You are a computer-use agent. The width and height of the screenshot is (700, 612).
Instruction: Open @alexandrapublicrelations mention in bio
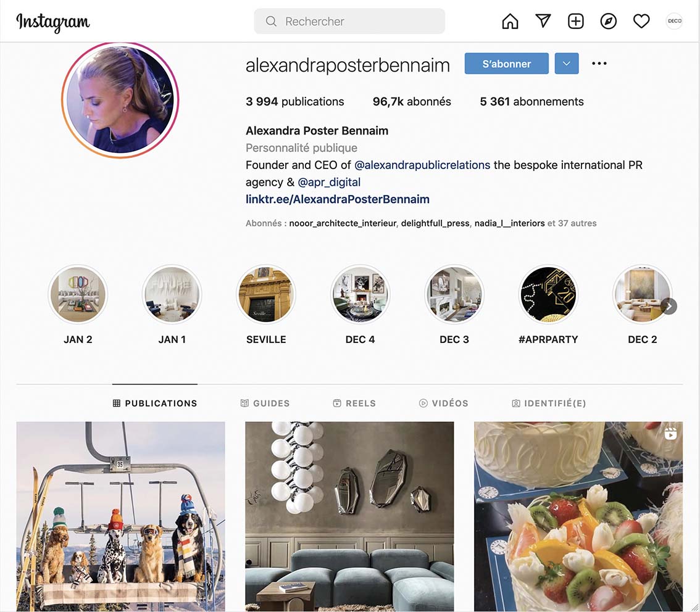tap(422, 165)
